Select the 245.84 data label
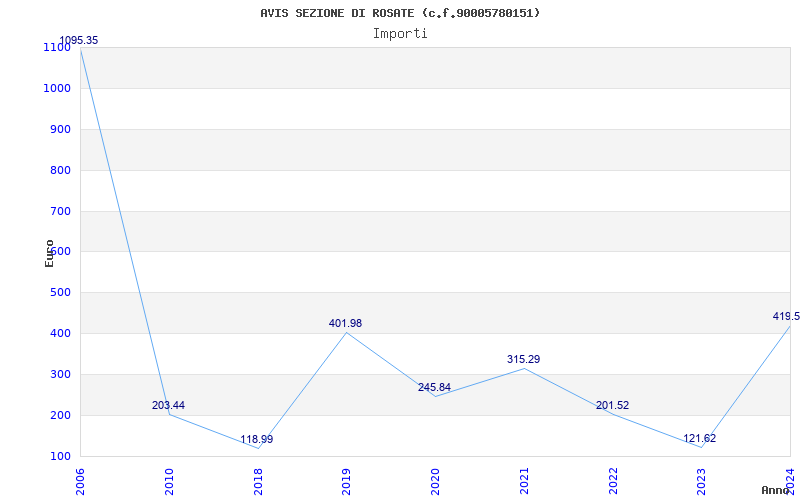Viewport: 800px width, 500px height. click(x=434, y=387)
